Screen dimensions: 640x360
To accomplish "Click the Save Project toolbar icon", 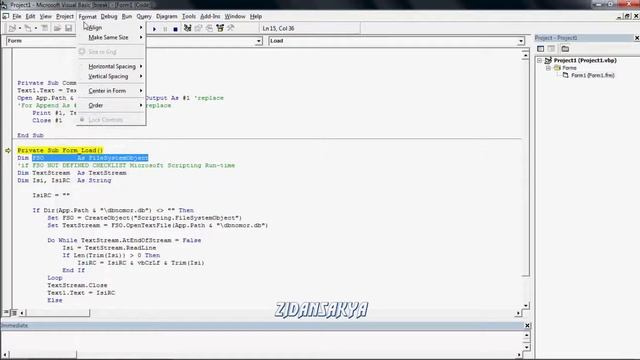I will click(69, 28).
